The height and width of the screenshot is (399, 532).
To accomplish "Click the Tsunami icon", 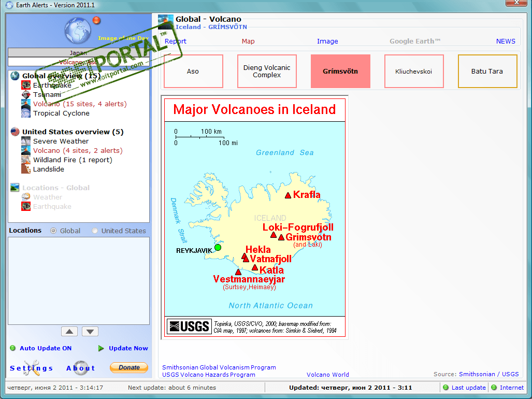I will (26, 94).
